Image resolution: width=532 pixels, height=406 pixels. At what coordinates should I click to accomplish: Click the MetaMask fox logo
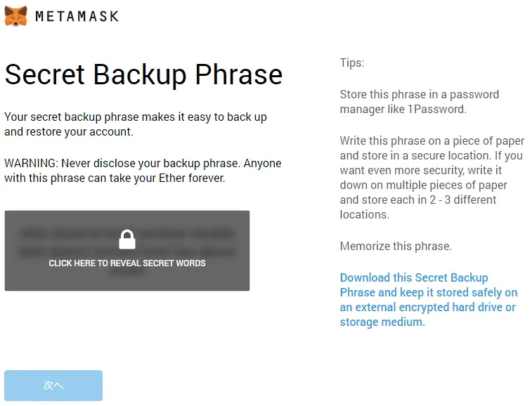tap(15, 16)
